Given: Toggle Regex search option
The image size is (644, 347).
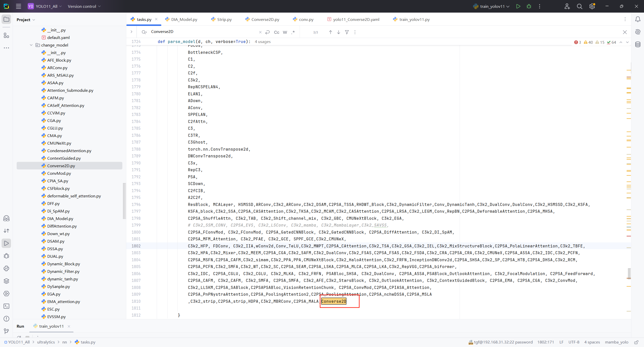Looking at the screenshot, I should pos(293,32).
